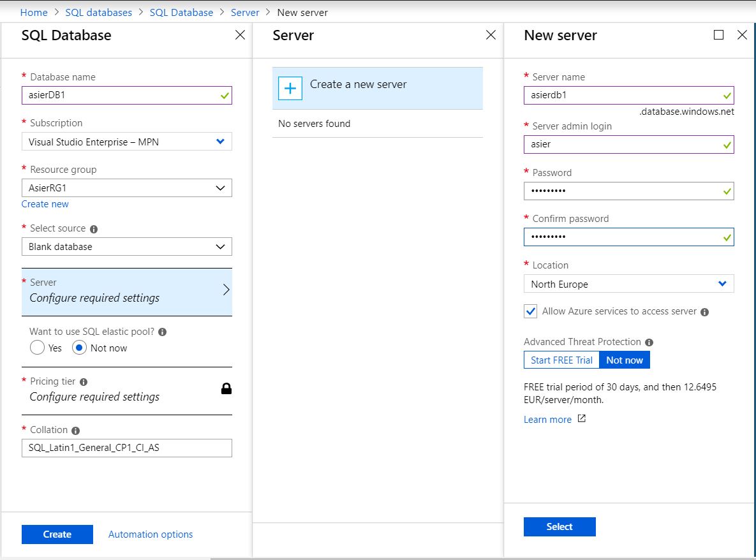Screen dimensions: 756x560
Task: Click the Advanced Threat Protection info icon
Action: [648, 342]
